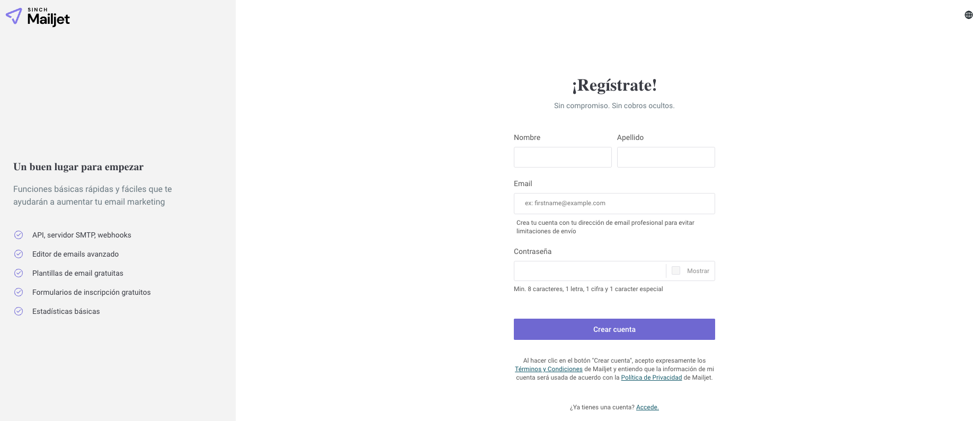Click the Un buen lugar para empezar heading
The height and width of the screenshot is (421, 980).
coord(78,167)
